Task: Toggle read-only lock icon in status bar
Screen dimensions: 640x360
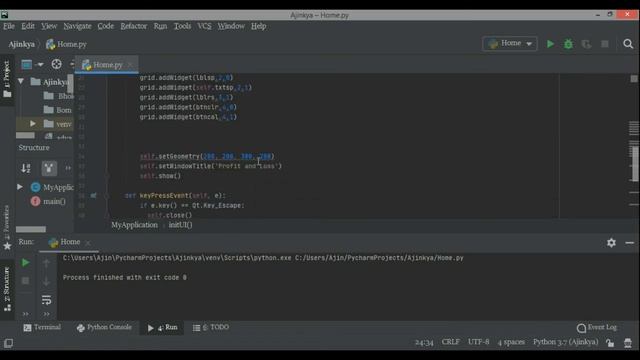Action: [610, 343]
